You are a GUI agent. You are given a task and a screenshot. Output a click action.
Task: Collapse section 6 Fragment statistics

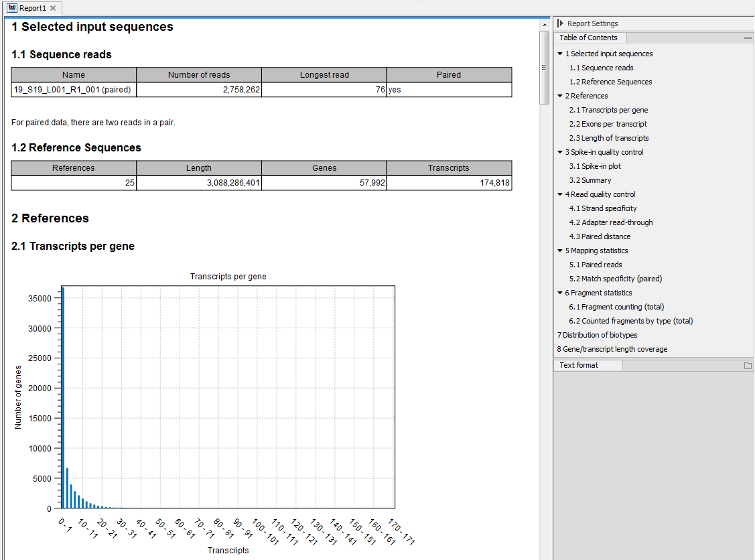[560, 292]
